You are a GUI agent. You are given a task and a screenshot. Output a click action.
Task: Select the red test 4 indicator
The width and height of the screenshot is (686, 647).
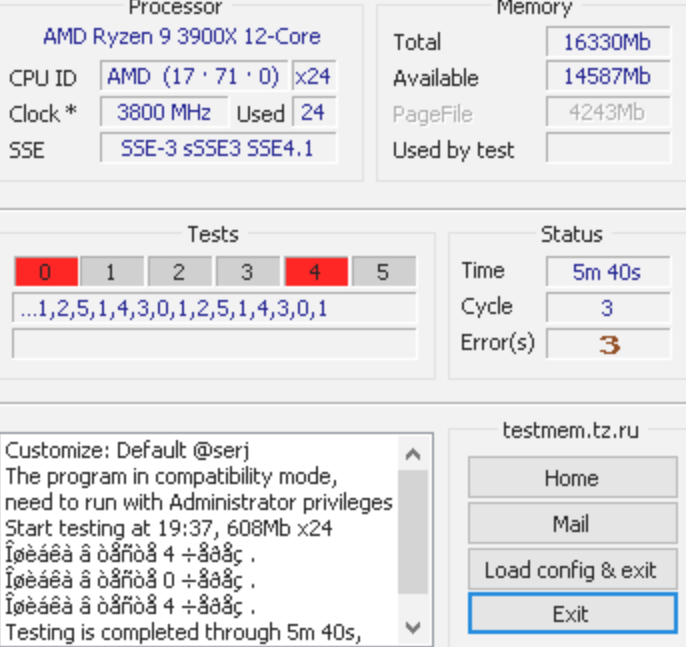[316, 272]
